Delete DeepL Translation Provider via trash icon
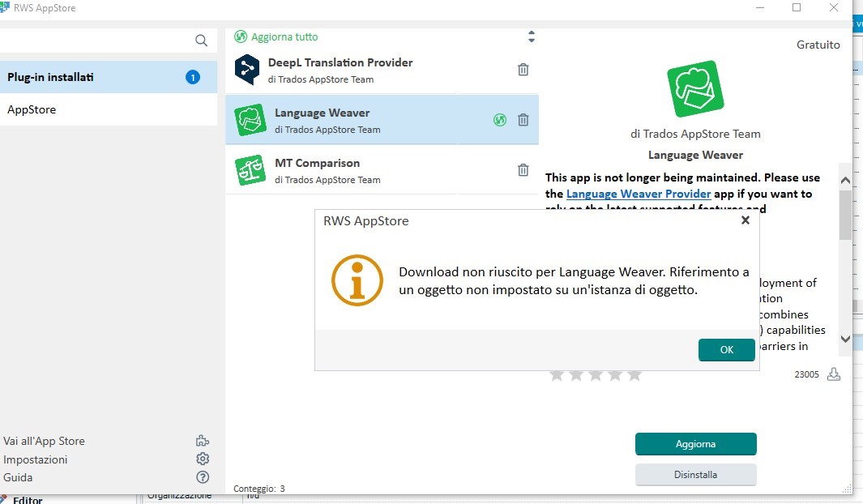Screen dimensions: 863x504 (x=523, y=70)
